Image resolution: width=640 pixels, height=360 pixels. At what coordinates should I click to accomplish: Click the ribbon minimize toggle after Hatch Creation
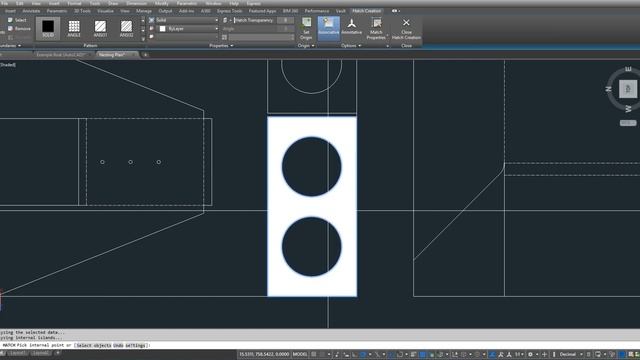click(x=394, y=11)
